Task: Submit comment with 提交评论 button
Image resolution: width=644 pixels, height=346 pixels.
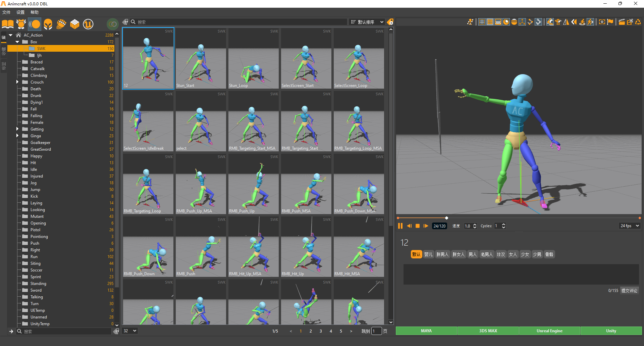Action: tap(629, 291)
